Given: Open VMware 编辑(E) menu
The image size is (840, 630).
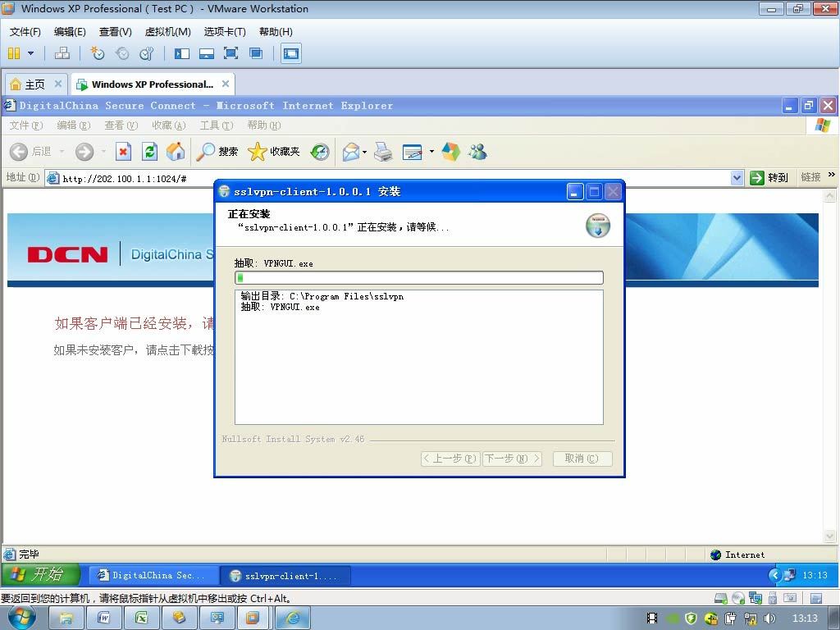Looking at the screenshot, I should (x=70, y=32).
